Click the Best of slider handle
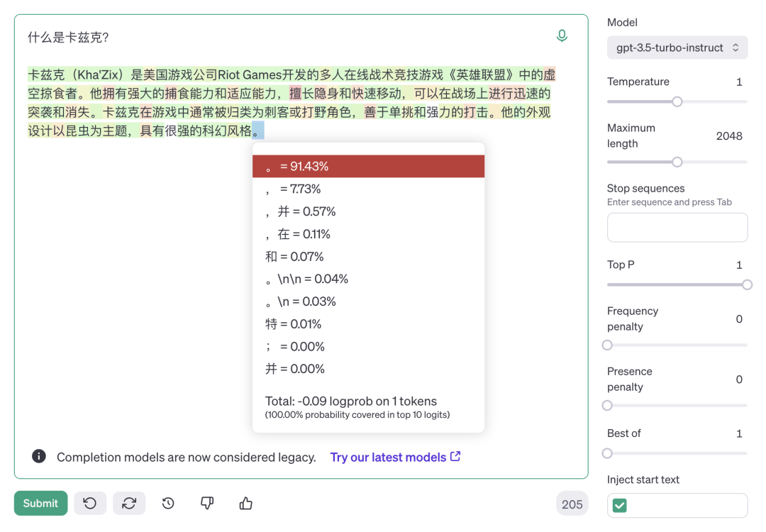 (607, 453)
